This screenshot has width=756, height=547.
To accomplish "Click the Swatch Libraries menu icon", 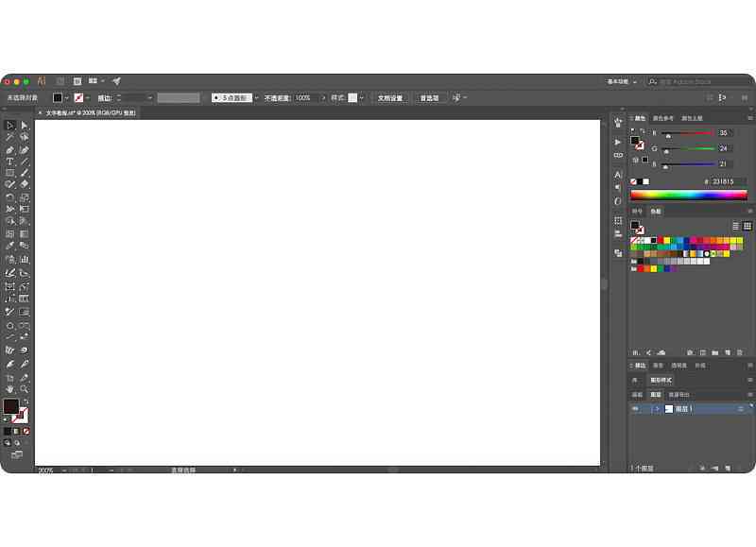I will coord(636,352).
